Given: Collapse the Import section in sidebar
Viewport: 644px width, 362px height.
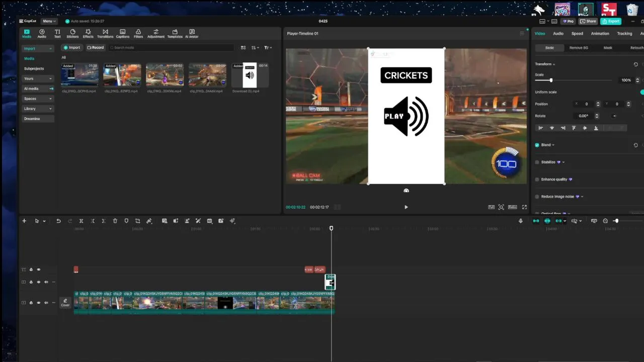Looking at the screenshot, I should coord(38,49).
